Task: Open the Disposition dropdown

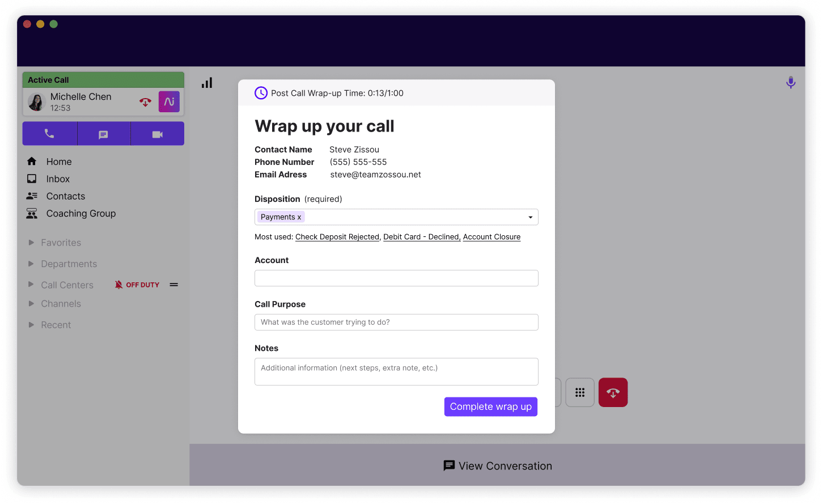Action: (x=530, y=217)
